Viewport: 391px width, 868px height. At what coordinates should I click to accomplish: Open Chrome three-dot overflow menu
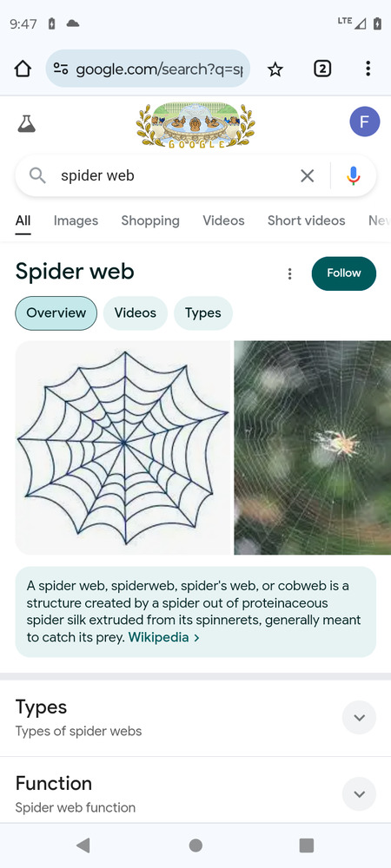[x=368, y=69]
